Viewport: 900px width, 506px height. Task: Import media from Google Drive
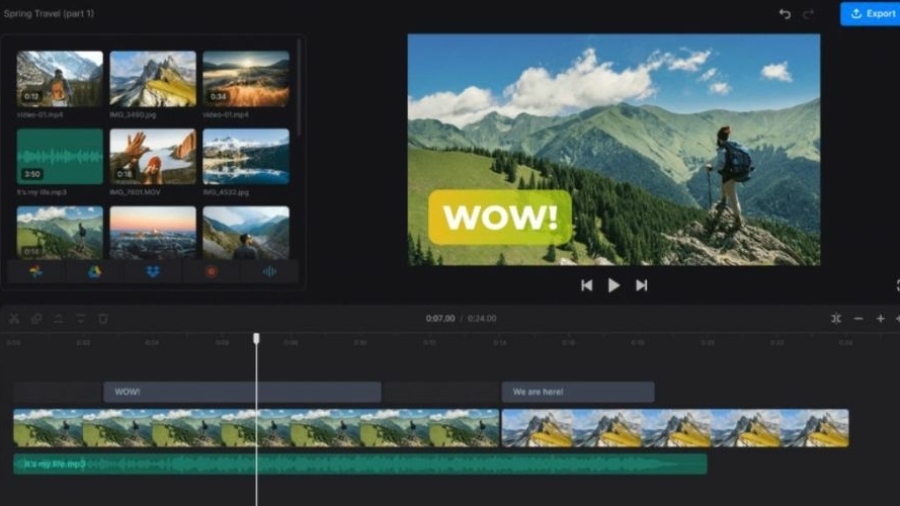tap(95, 272)
